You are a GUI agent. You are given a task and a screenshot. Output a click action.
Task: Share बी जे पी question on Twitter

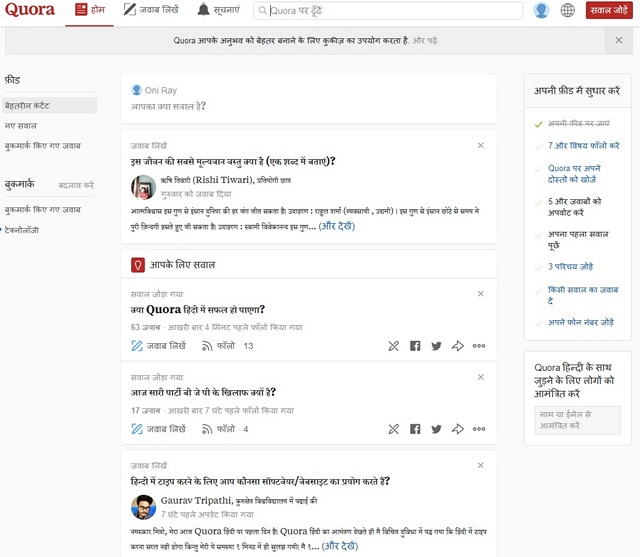[436, 429]
